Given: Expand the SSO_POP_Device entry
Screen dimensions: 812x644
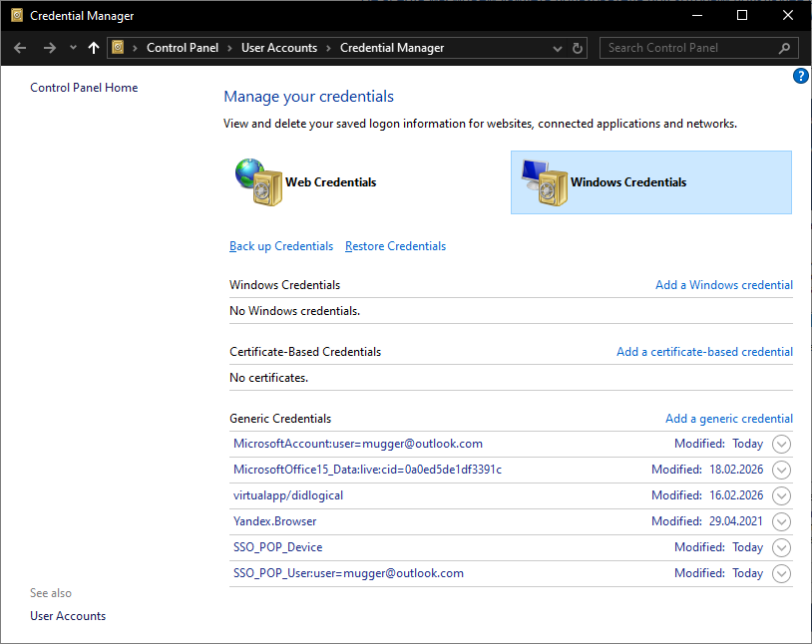Looking at the screenshot, I should coord(781,547).
